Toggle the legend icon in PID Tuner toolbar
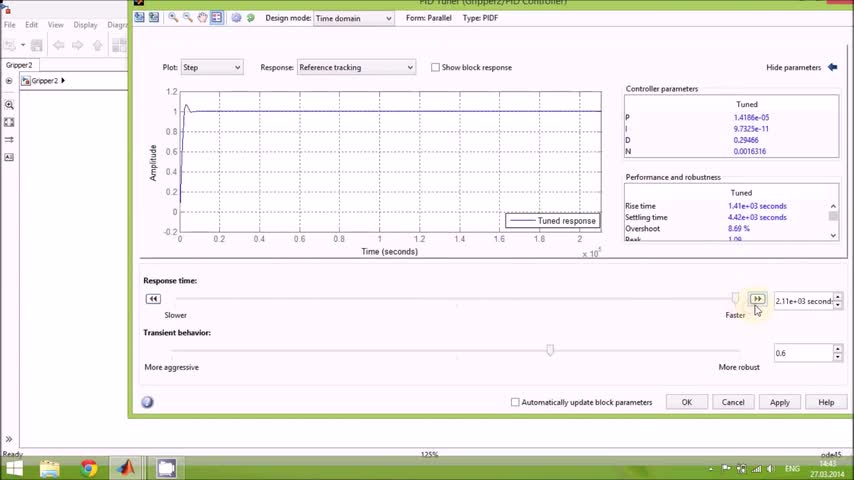This screenshot has height=480, width=854. pyautogui.click(x=217, y=17)
